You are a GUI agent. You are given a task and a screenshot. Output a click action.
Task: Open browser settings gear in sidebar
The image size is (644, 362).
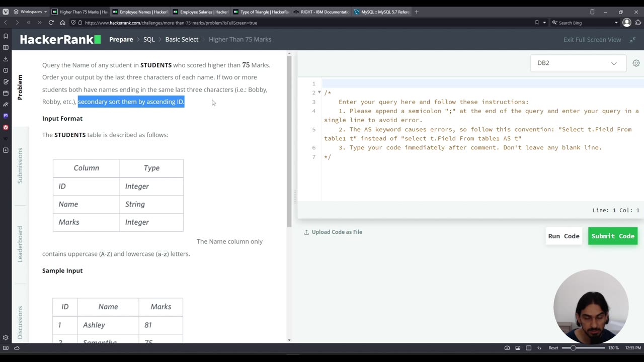[x=6, y=337]
